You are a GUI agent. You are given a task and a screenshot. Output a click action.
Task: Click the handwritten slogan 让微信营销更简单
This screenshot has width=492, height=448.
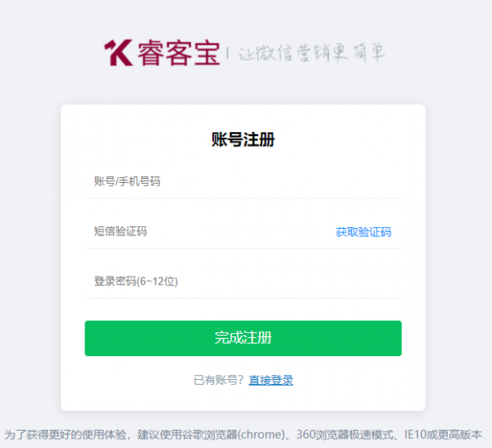(x=311, y=53)
